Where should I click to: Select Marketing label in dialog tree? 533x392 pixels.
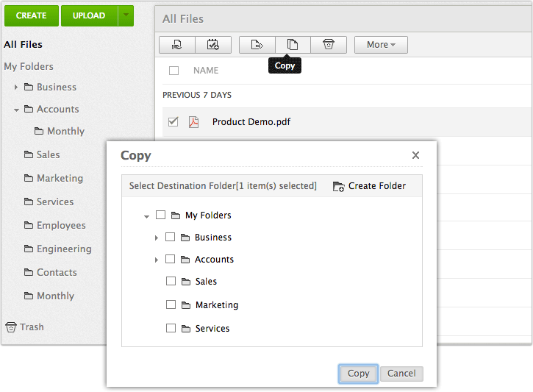217,305
